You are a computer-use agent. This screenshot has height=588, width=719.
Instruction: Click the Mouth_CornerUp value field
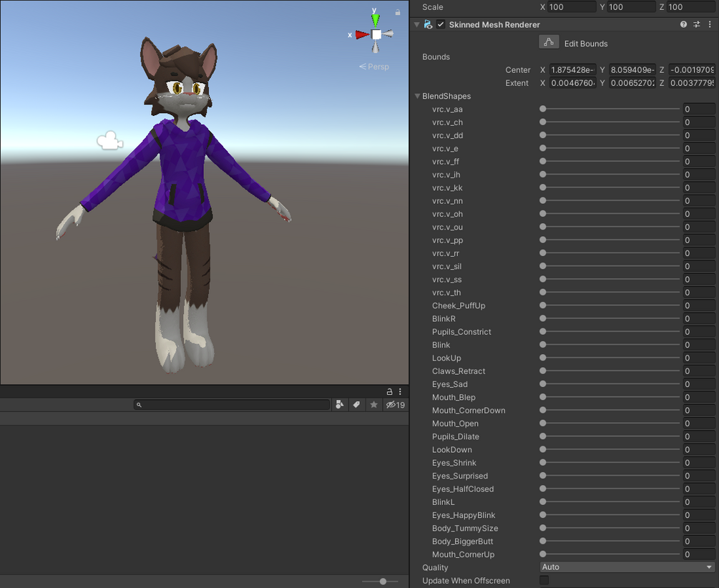click(699, 554)
